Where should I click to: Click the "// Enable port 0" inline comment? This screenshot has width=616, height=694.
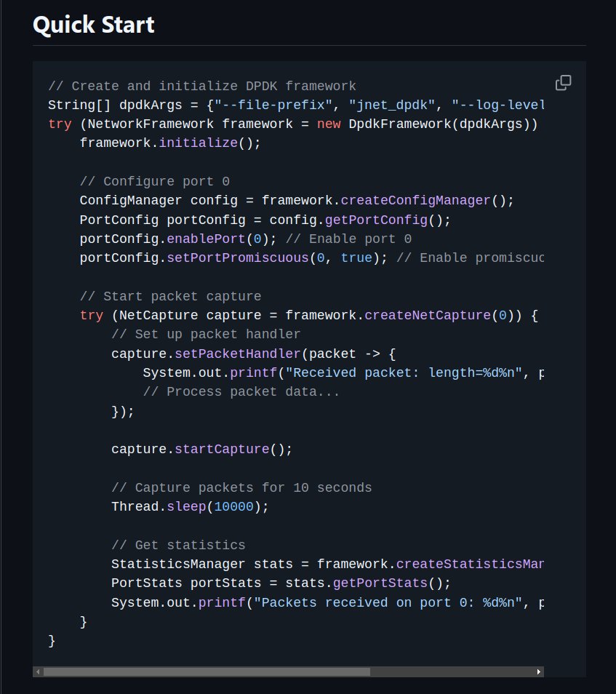(x=348, y=239)
